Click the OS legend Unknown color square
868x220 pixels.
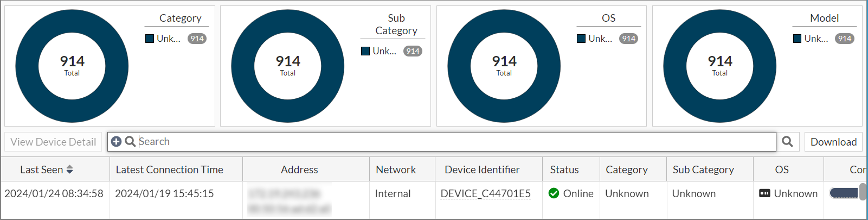pyautogui.click(x=581, y=39)
